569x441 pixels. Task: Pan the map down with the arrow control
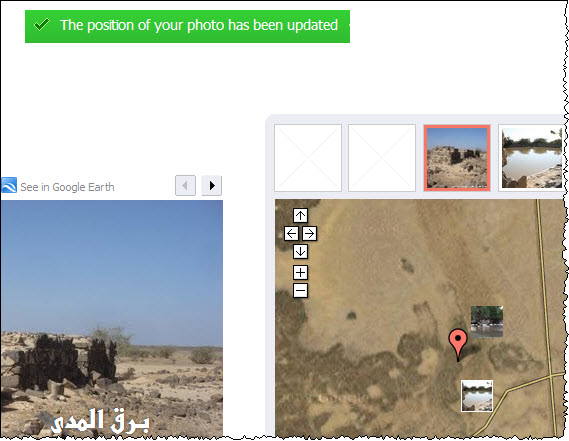pyautogui.click(x=300, y=251)
